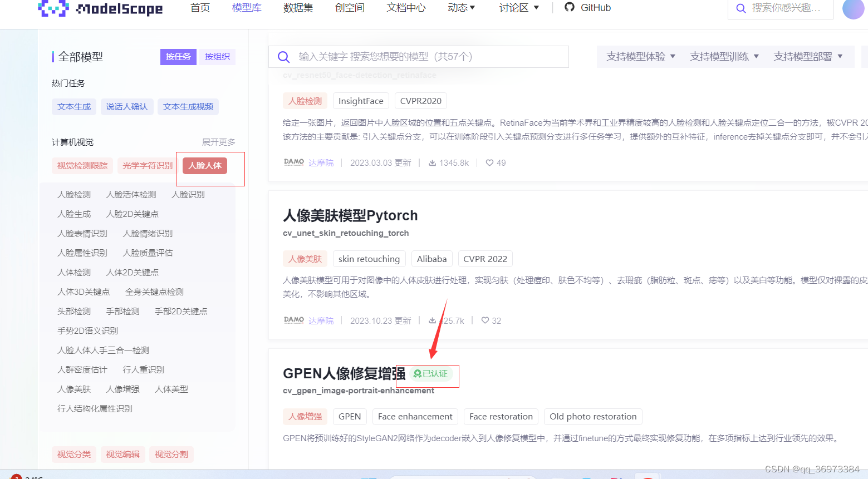Select the 文本生成视频 hot task tag
The image size is (868, 479).
click(x=188, y=107)
